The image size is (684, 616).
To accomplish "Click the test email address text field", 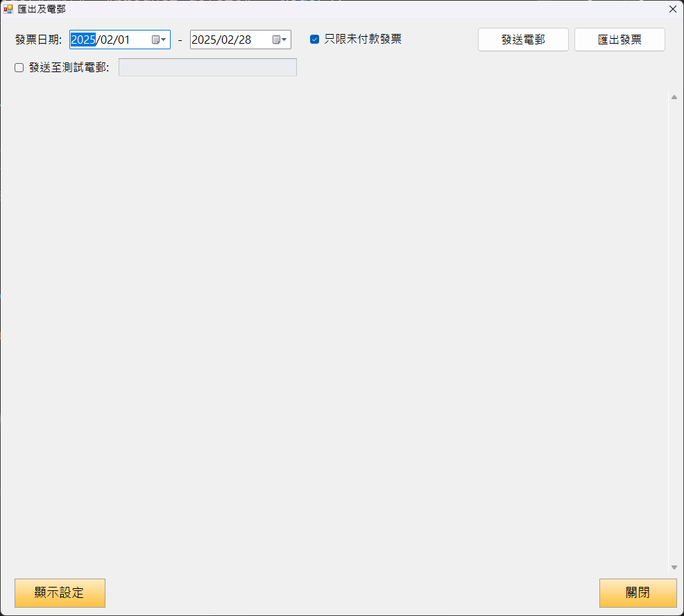I will point(207,67).
